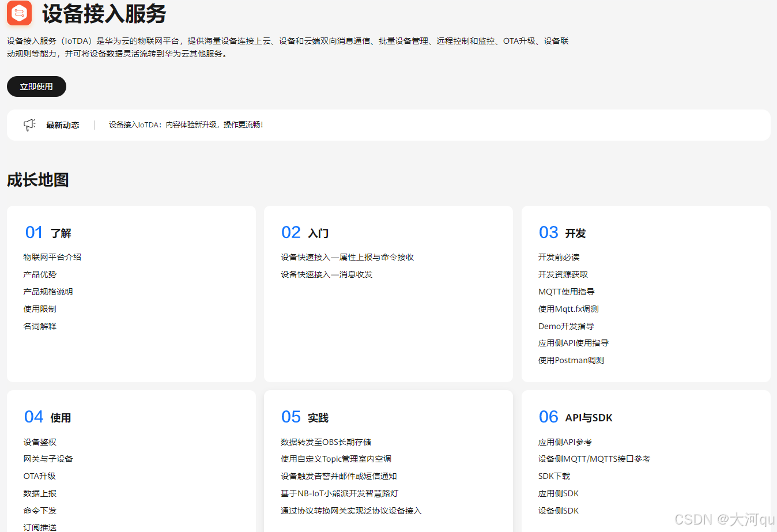Open 使用限制 link
Image resolution: width=777 pixels, height=532 pixels.
click(40, 309)
